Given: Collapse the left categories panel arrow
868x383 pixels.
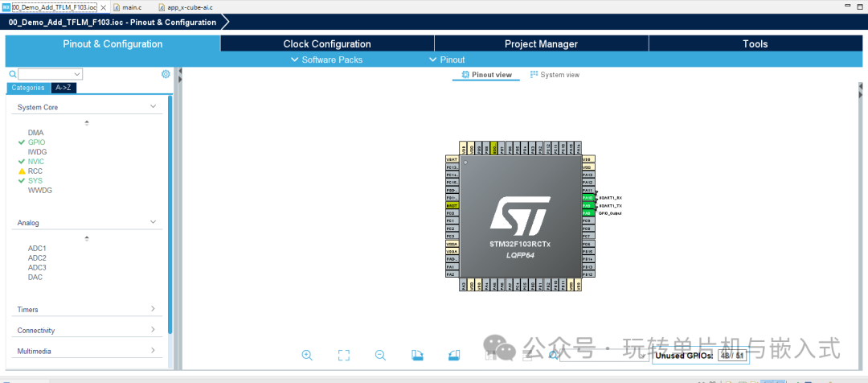Looking at the screenshot, I should (x=179, y=72).
